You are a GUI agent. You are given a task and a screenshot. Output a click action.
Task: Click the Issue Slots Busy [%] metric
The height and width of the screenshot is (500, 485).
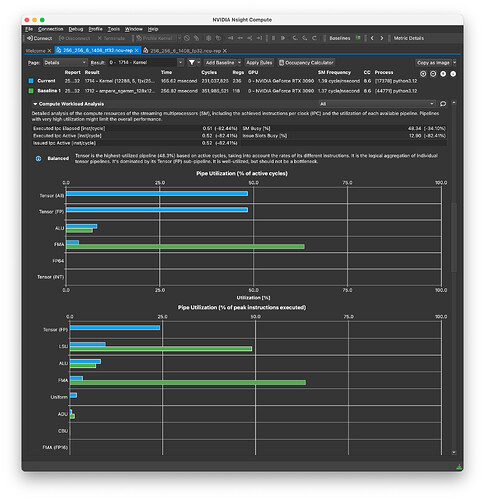tap(344, 136)
